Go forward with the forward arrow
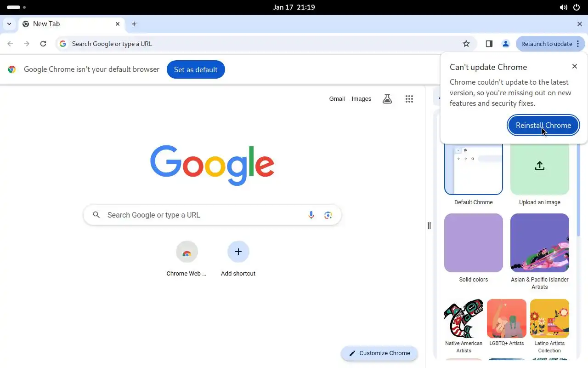 pos(27,44)
